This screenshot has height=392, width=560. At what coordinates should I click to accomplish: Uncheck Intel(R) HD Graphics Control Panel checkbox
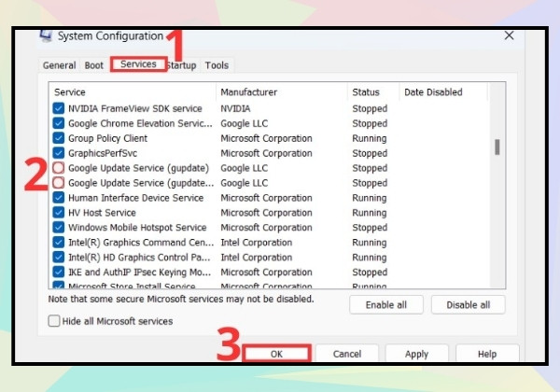58,257
